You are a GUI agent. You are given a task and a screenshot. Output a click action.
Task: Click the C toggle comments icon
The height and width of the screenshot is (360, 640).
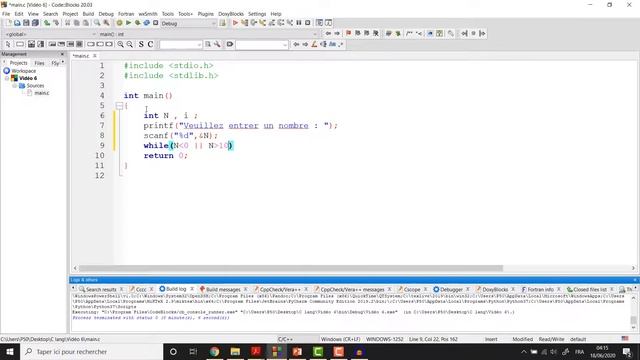150,44
